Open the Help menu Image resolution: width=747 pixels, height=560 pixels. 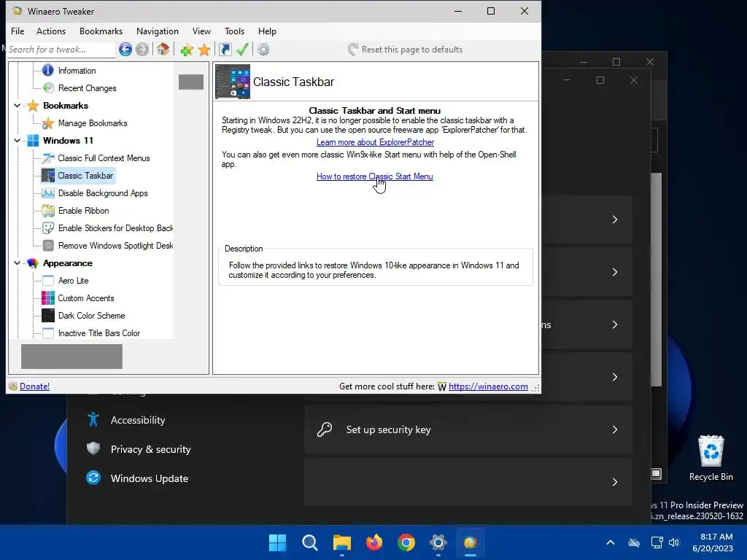[x=267, y=31]
